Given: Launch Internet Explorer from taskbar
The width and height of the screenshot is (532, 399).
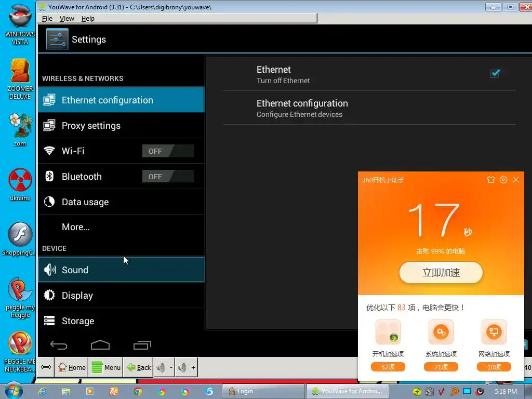Looking at the screenshot, I should coord(42,391).
